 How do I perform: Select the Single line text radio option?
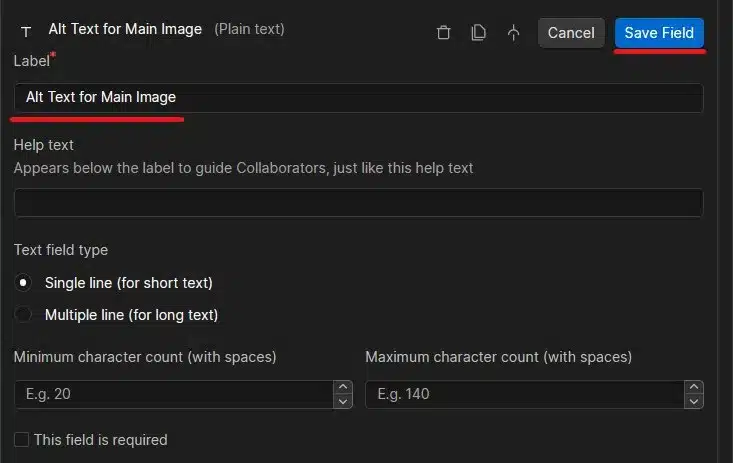point(24,283)
